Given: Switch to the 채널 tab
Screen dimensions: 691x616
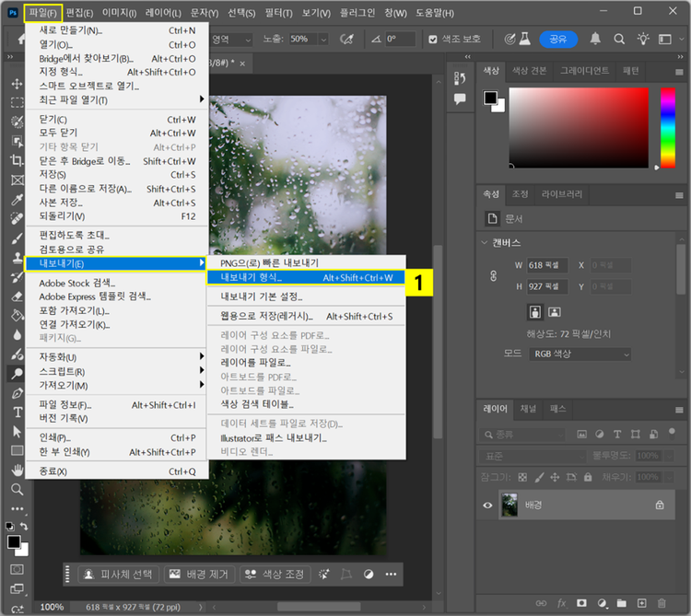Looking at the screenshot, I should [x=528, y=408].
